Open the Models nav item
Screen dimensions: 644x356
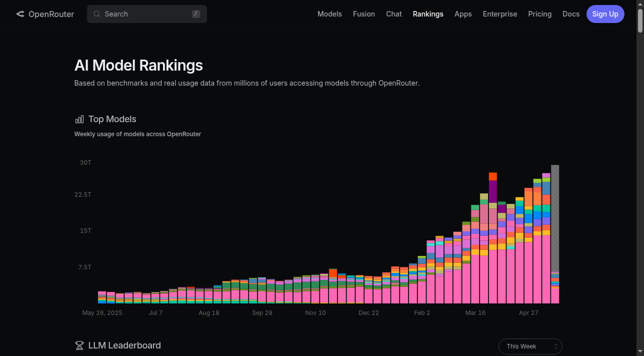pos(329,14)
